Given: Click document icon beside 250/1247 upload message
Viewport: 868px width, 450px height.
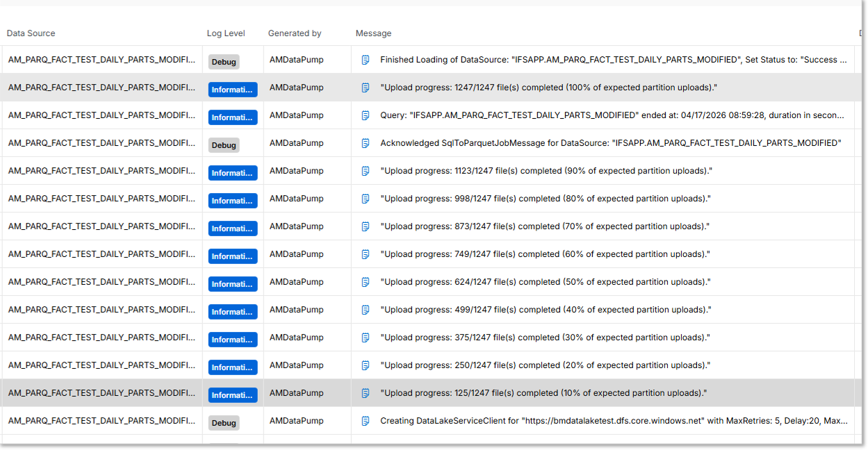Looking at the screenshot, I should click(366, 365).
